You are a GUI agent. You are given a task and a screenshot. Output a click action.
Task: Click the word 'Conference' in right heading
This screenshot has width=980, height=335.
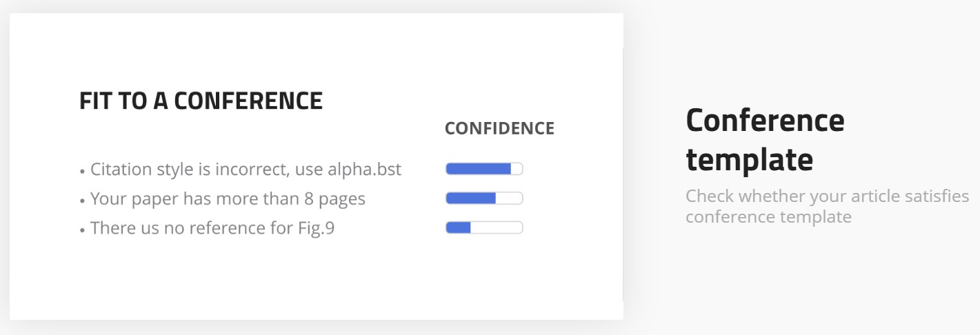[765, 121]
